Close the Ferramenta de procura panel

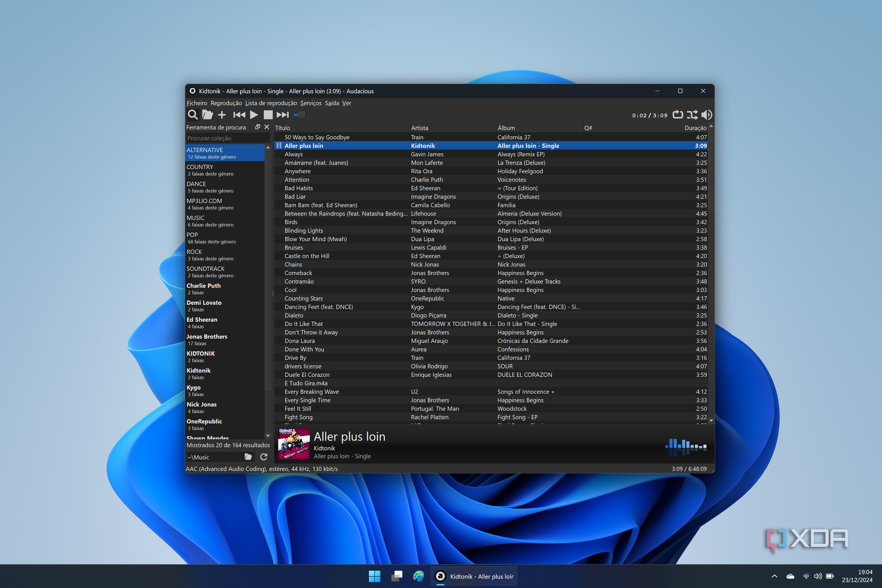click(x=267, y=127)
